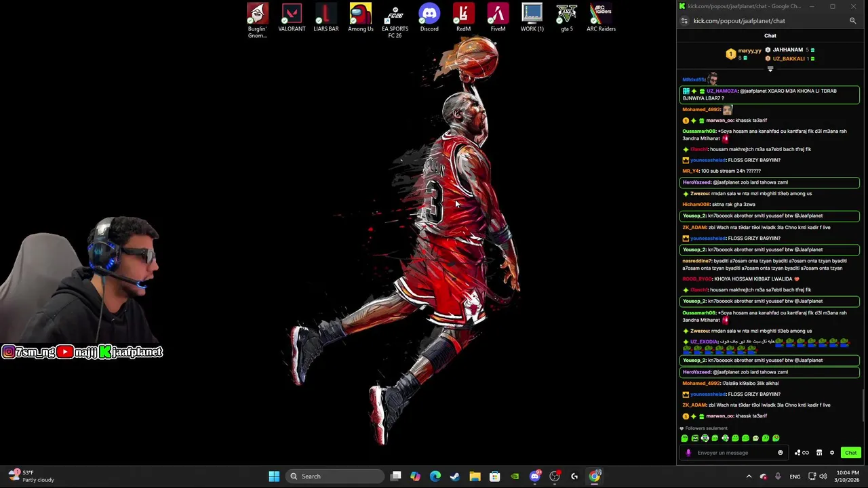868x488 pixels.
Task: Click the message input 'Envoyer un message'
Action: coord(735,453)
